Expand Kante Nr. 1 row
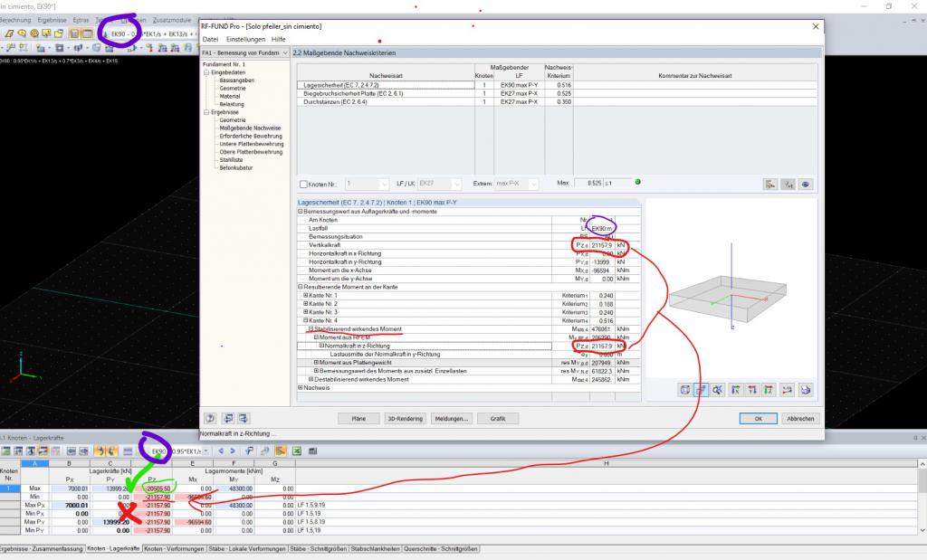 [x=306, y=295]
